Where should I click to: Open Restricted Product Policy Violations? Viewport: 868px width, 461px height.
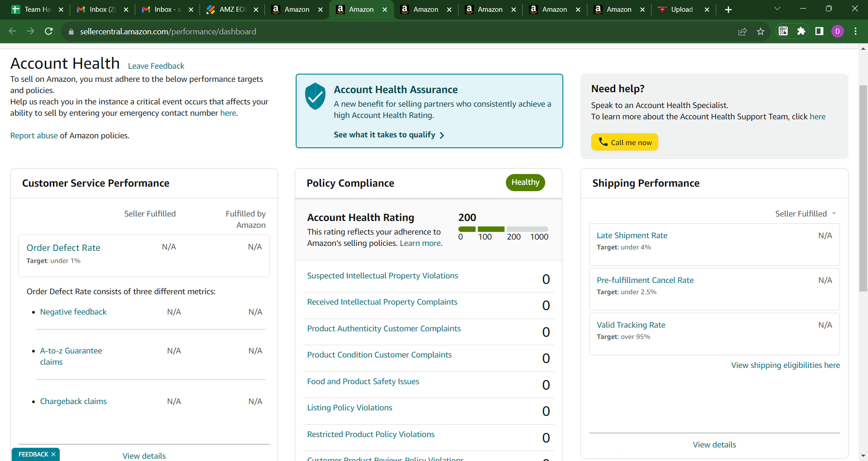click(371, 434)
